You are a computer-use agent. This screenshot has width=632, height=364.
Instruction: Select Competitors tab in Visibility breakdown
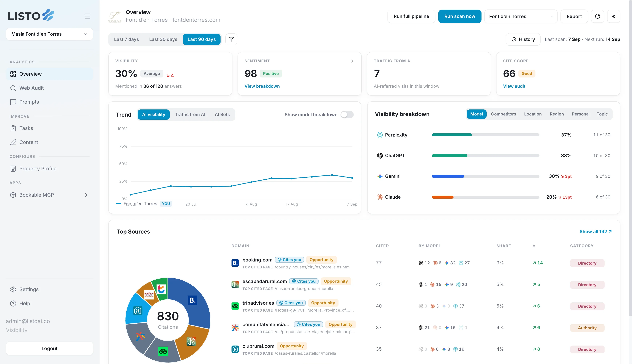(503, 114)
